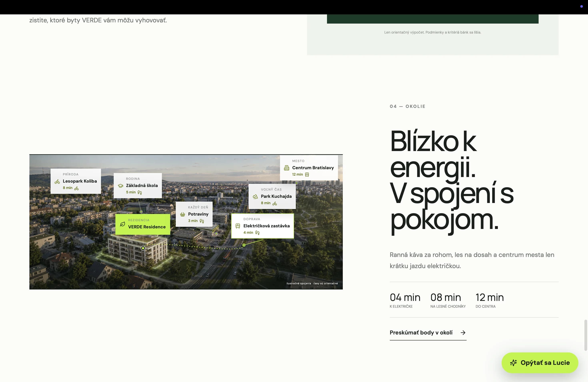Click the tram stop map pin on the road
This screenshot has width=588, height=382.
(x=244, y=245)
